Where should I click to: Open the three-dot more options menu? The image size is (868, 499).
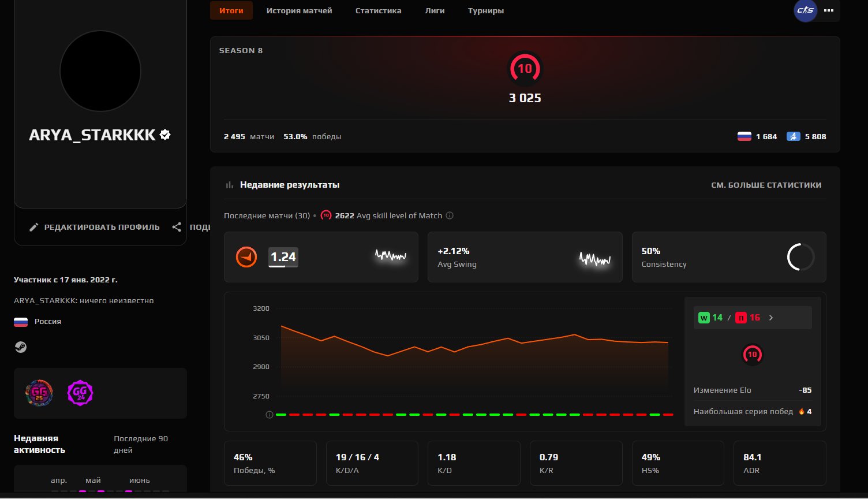click(x=829, y=10)
